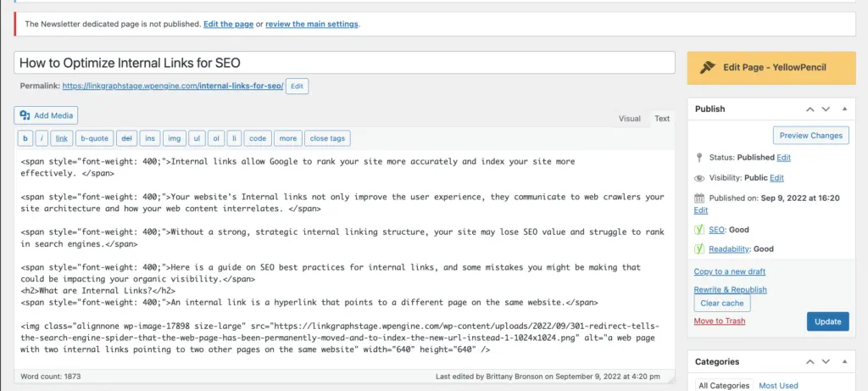The image size is (868, 391).
Task: Move Categories panel down
Action: click(x=826, y=361)
